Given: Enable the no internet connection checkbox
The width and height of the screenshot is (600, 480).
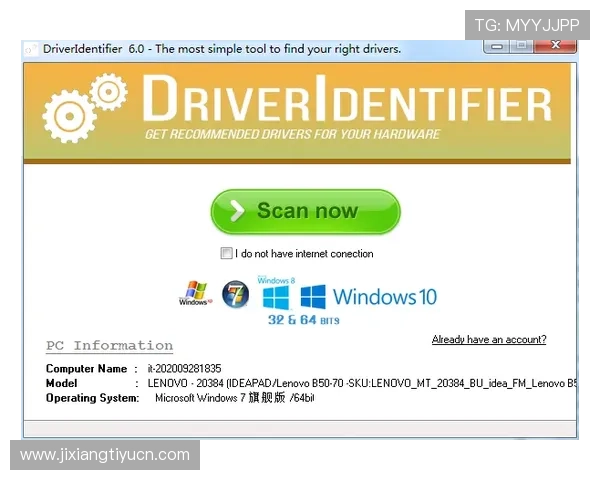Looking at the screenshot, I should click(227, 254).
